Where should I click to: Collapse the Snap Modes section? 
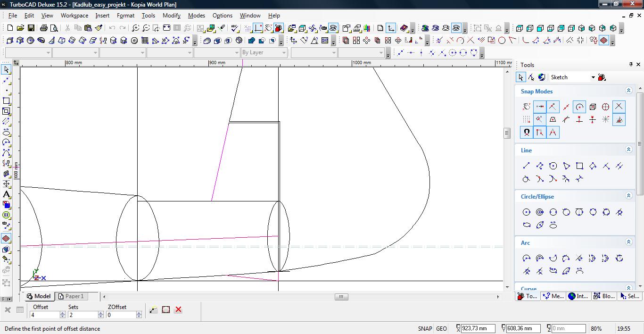[628, 91]
